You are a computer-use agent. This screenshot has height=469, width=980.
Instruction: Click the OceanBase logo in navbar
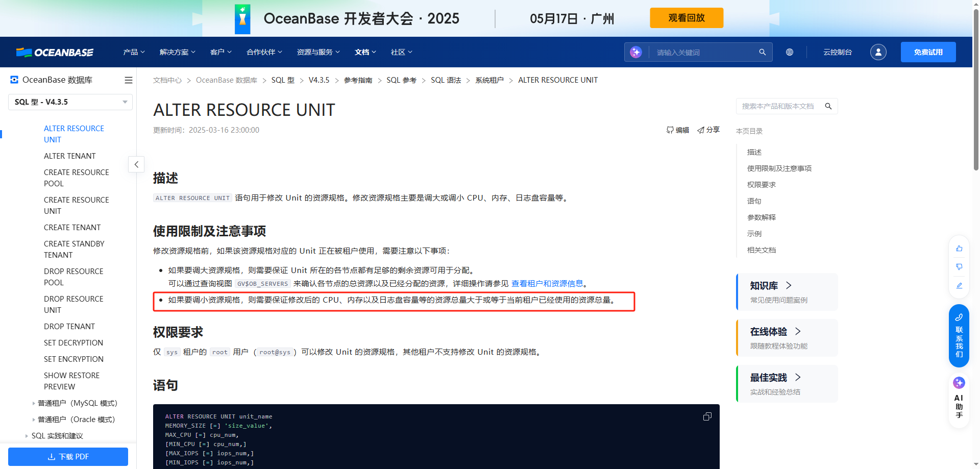pos(55,52)
